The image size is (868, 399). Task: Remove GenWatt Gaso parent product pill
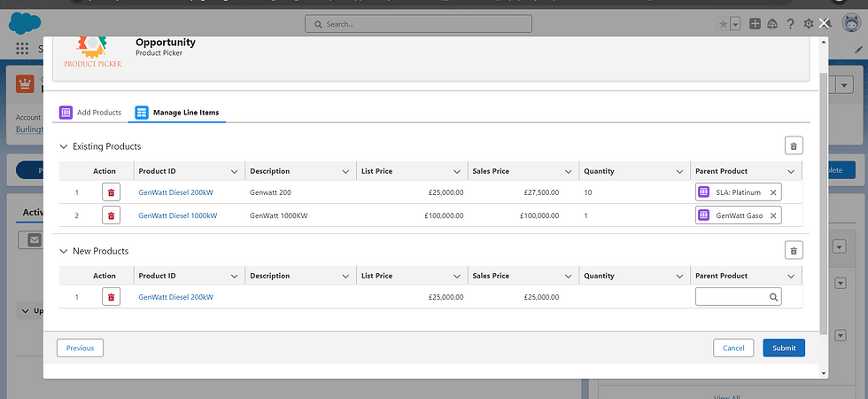tap(773, 215)
